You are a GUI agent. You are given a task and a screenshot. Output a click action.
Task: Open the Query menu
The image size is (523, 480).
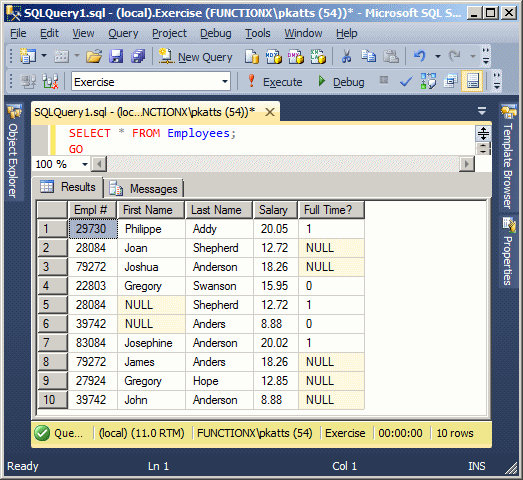tap(123, 33)
